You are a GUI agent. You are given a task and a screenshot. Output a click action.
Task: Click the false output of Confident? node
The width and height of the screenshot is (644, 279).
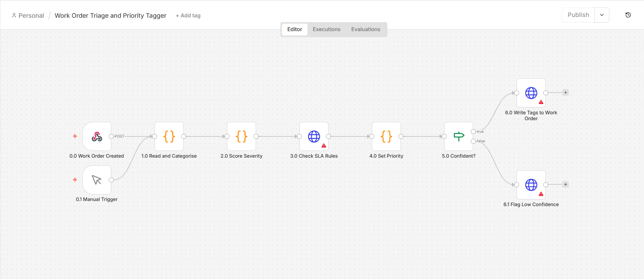point(473,141)
